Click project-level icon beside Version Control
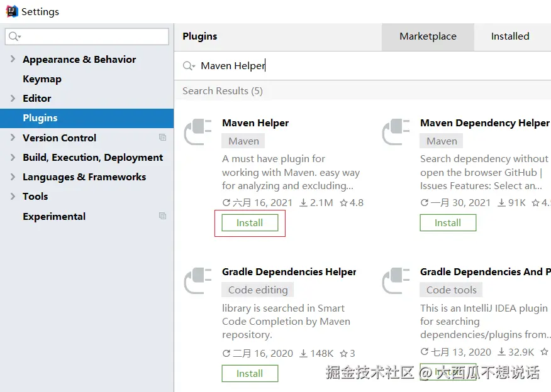The image size is (551, 392). (x=162, y=137)
